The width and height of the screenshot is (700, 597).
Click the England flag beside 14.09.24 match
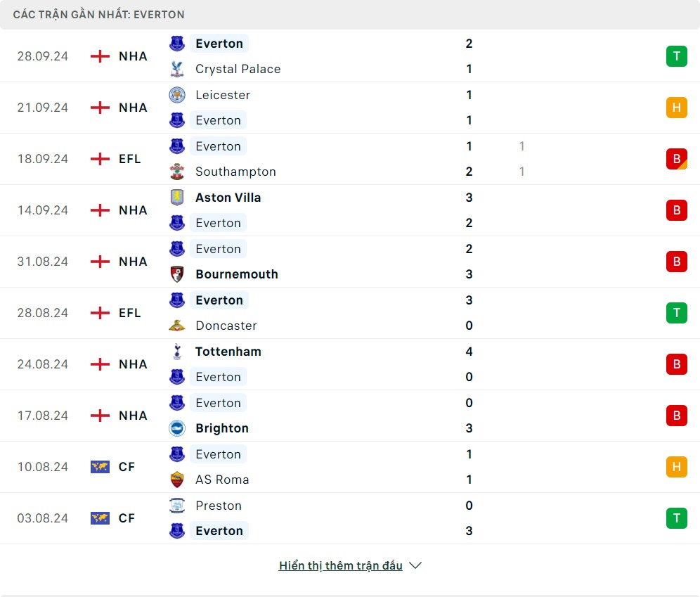pos(101,210)
